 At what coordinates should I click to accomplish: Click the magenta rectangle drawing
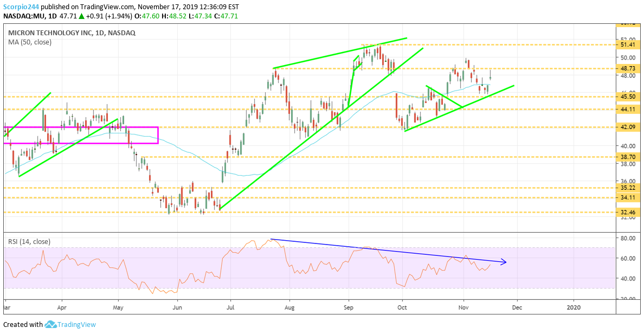[81, 135]
